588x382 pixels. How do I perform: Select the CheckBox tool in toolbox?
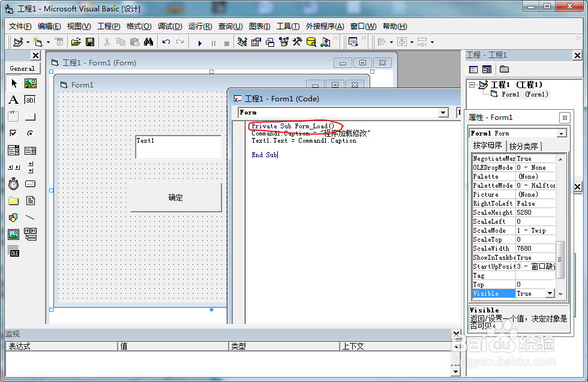(x=13, y=134)
